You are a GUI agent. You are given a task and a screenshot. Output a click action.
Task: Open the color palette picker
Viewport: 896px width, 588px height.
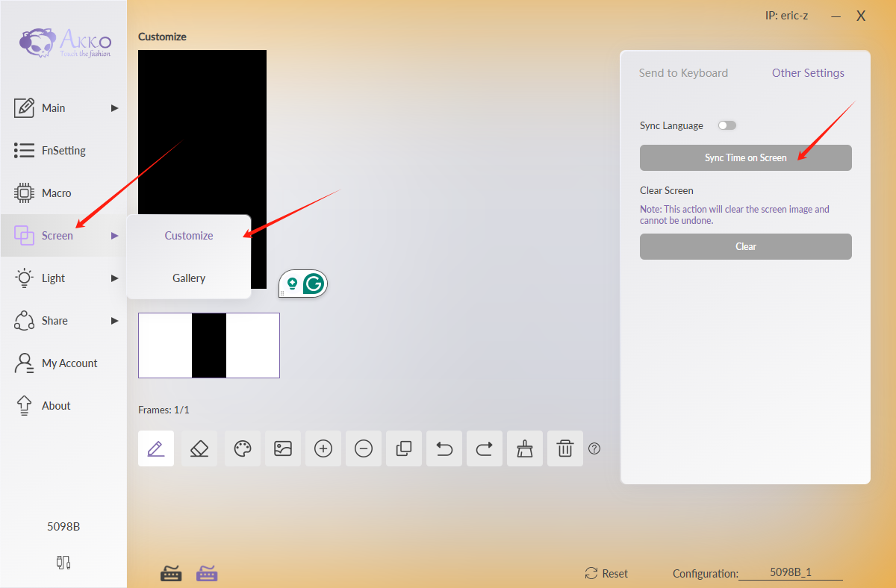[243, 448]
